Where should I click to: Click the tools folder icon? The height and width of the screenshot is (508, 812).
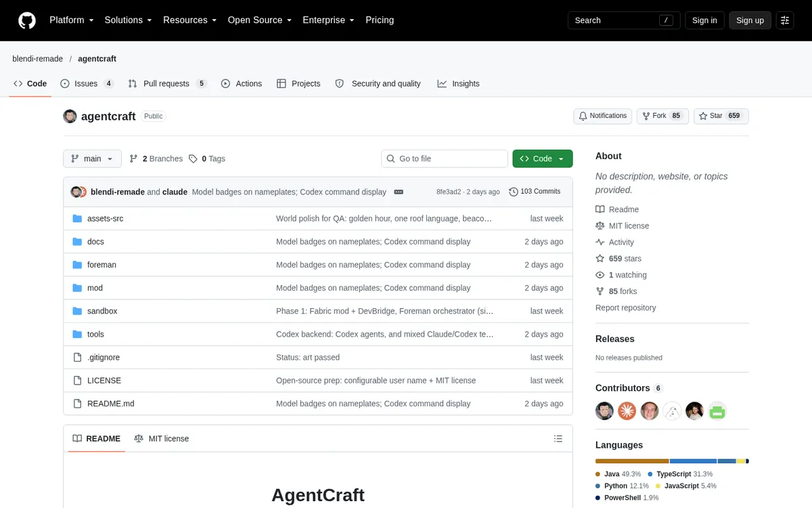tap(76, 334)
